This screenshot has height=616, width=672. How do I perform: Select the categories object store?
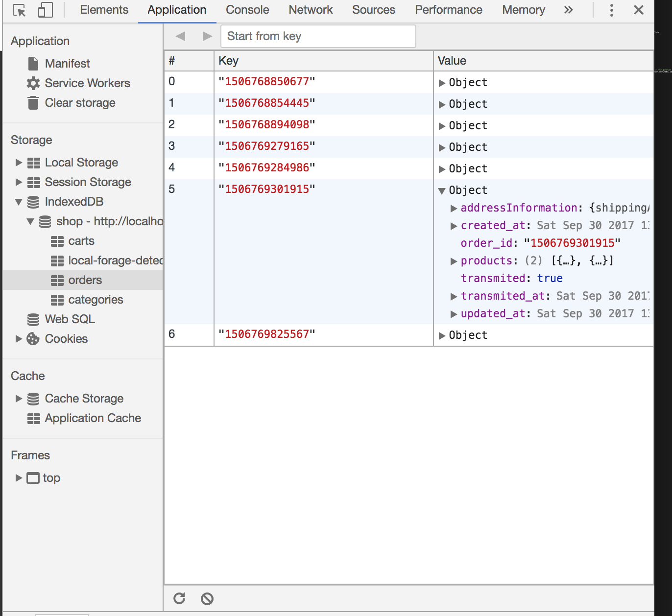coord(96,300)
